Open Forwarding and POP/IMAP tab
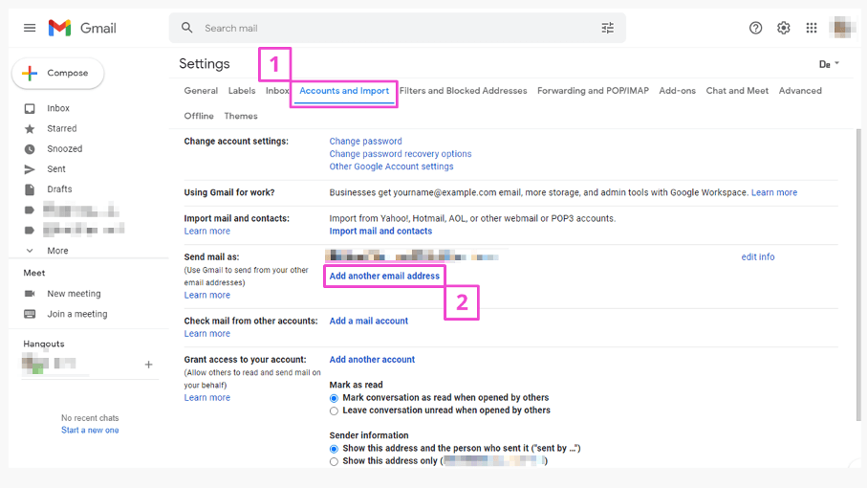Image resolution: width=868 pixels, height=488 pixels. click(593, 91)
